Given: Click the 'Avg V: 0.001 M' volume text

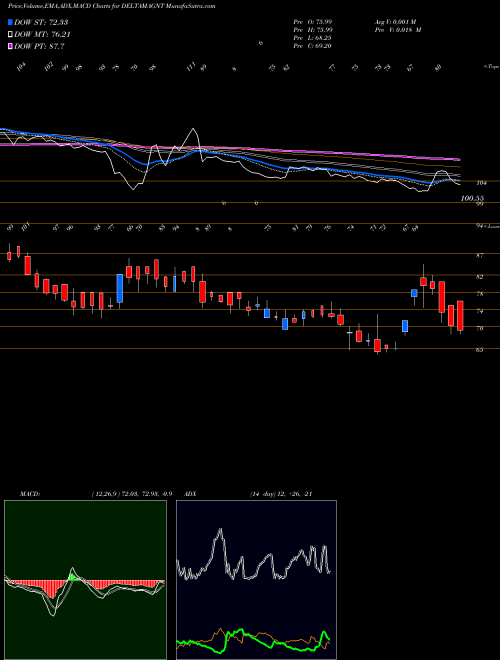Looking at the screenshot, I should 396,22.
